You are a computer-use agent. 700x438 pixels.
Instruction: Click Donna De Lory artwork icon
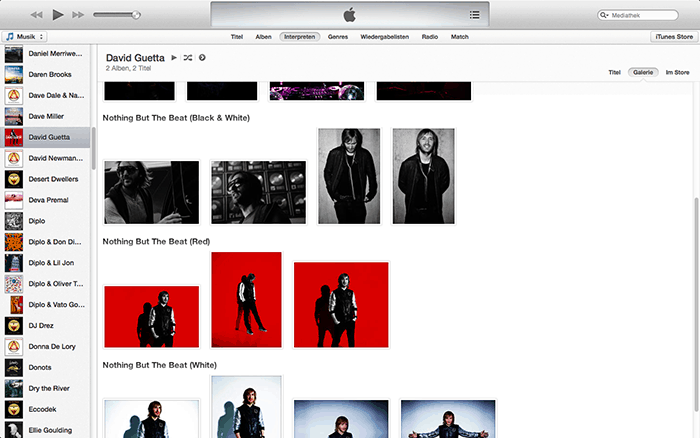[x=14, y=347]
